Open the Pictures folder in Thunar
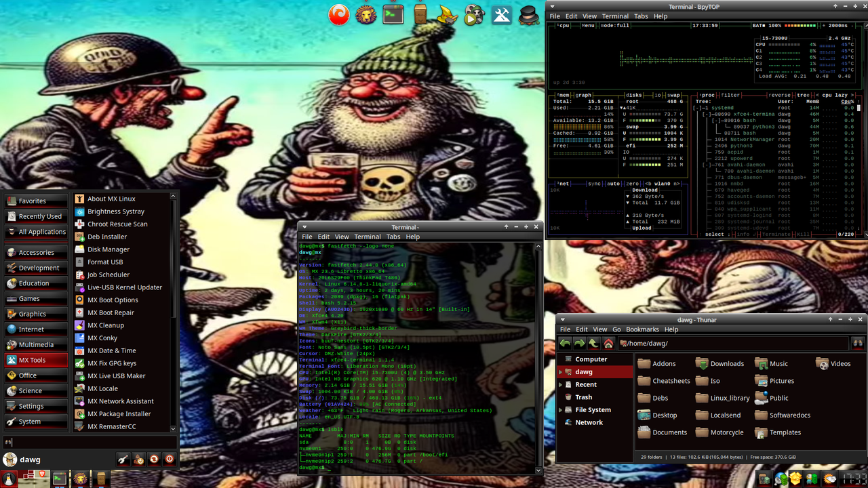868x488 pixels. tap(774, 381)
